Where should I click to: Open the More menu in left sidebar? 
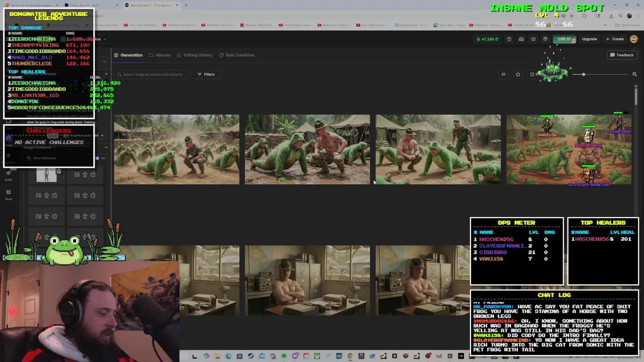(9, 195)
